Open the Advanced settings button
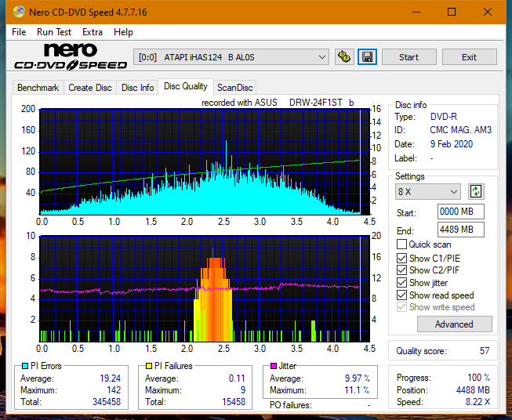This screenshot has height=420, width=512. pyautogui.click(x=454, y=324)
